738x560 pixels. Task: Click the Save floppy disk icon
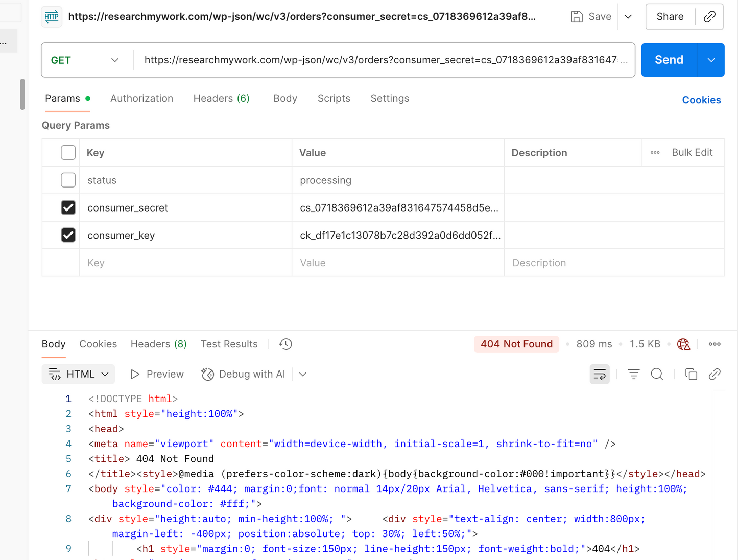577,17
